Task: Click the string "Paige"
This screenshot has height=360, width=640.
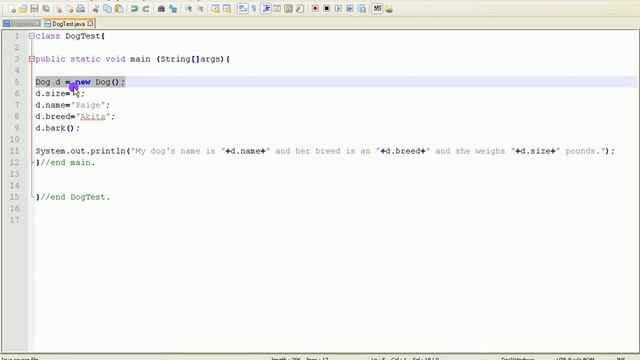Action: (x=88, y=105)
